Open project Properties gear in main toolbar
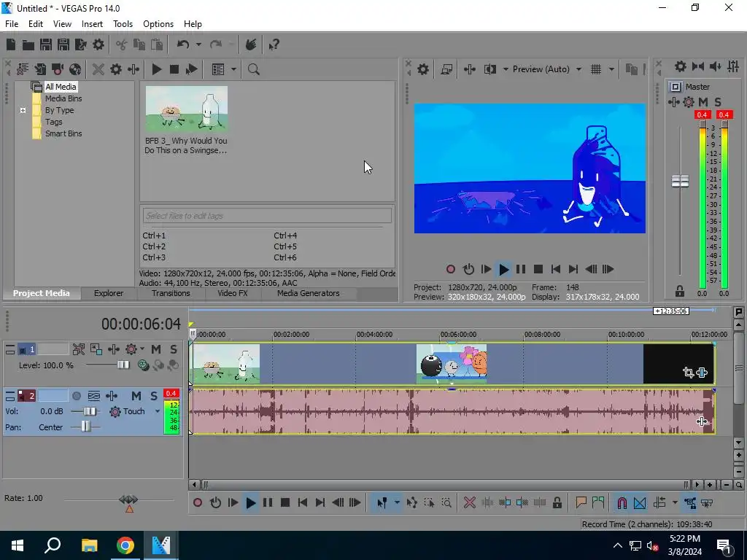 coord(98,44)
